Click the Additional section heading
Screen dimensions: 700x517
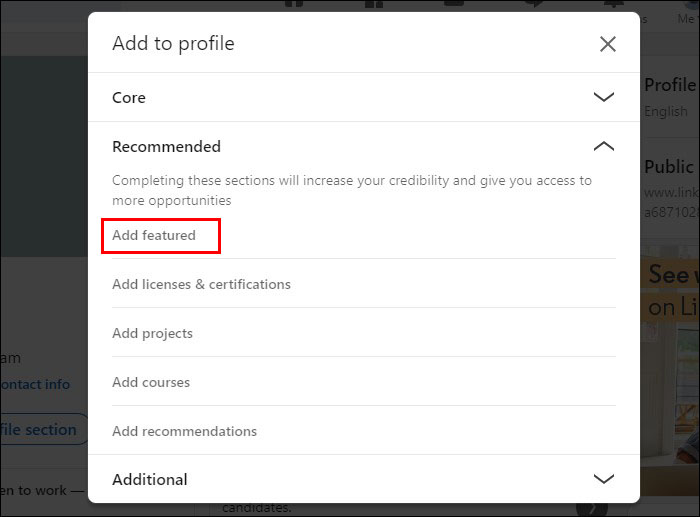pos(150,480)
